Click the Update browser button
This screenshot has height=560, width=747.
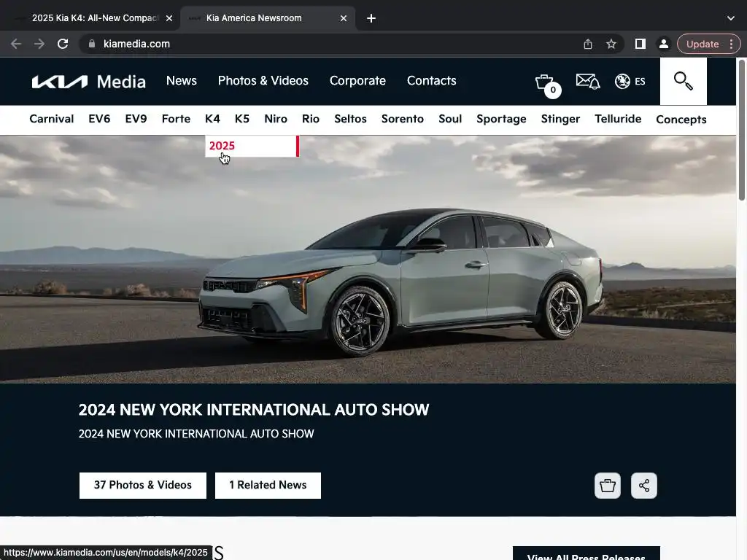pyautogui.click(x=703, y=44)
